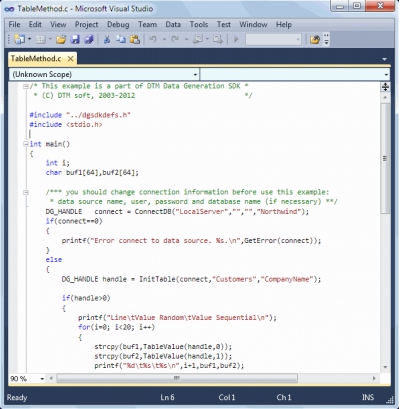400x409 pixels.
Task: Open the Debug menu
Action: [118, 25]
